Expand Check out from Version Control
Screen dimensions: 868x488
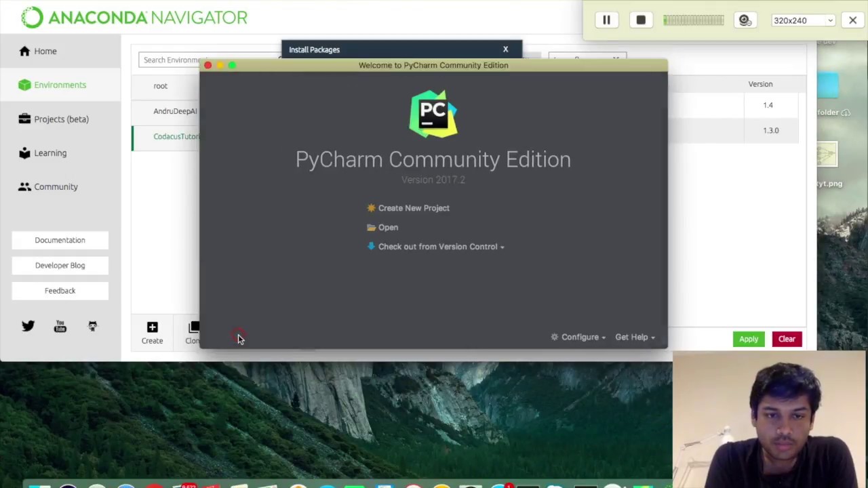coord(435,247)
